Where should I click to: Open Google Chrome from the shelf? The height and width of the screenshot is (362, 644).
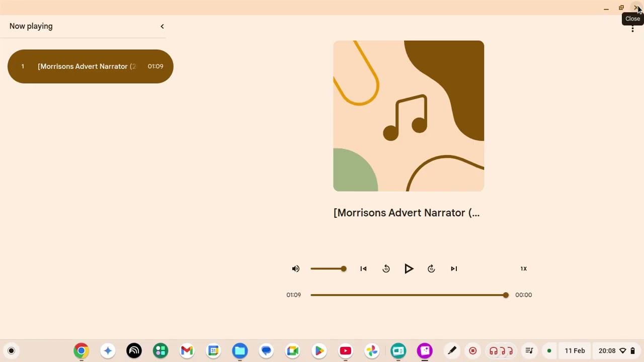(x=81, y=351)
